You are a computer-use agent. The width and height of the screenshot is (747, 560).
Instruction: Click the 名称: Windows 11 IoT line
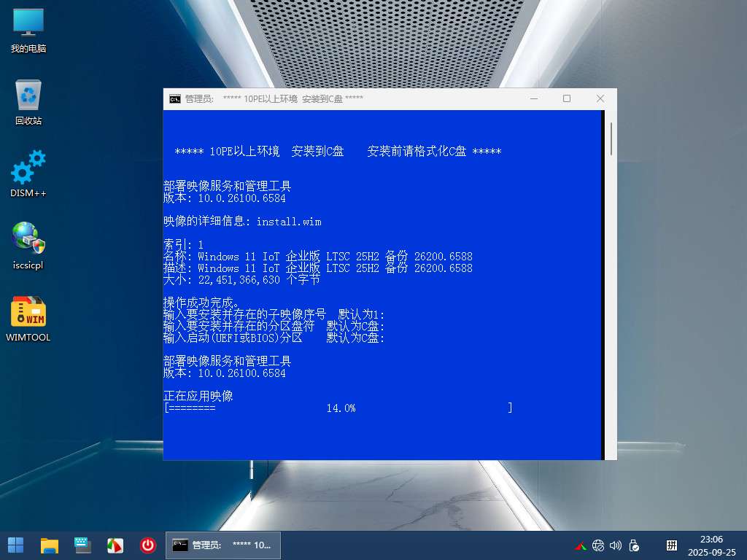(318, 257)
